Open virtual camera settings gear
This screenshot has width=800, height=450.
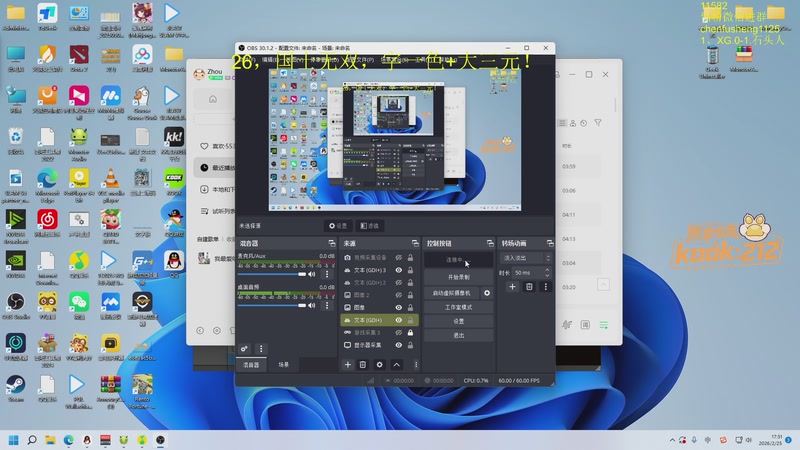(x=487, y=293)
